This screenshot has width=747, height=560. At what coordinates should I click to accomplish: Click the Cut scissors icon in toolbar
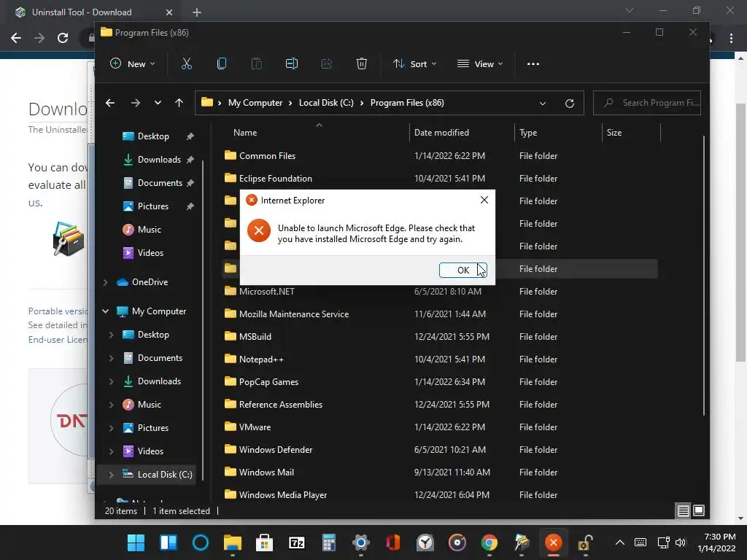point(187,64)
